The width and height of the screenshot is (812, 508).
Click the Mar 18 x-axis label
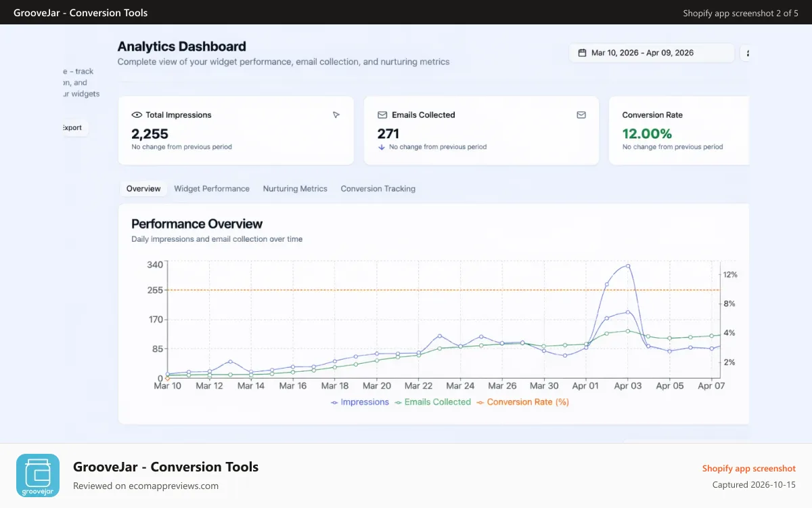tap(334, 386)
